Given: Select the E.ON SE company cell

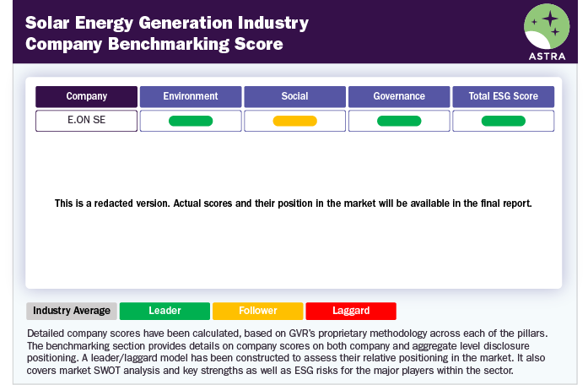Looking at the screenshot, I should pyautogui.click(x=87, y=121).
